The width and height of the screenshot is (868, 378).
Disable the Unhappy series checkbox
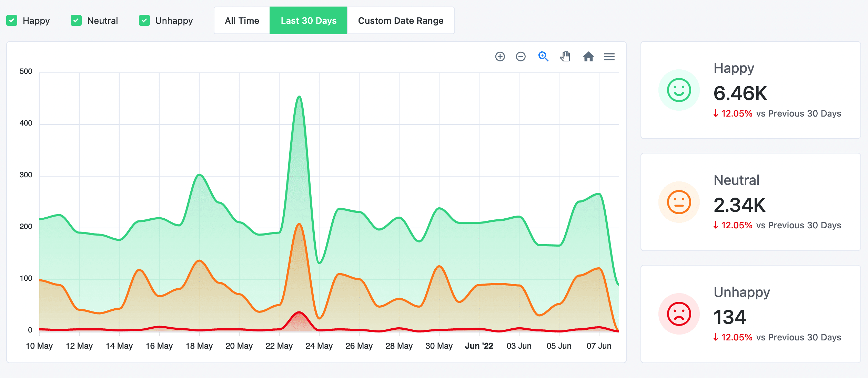tap(144, 21)
